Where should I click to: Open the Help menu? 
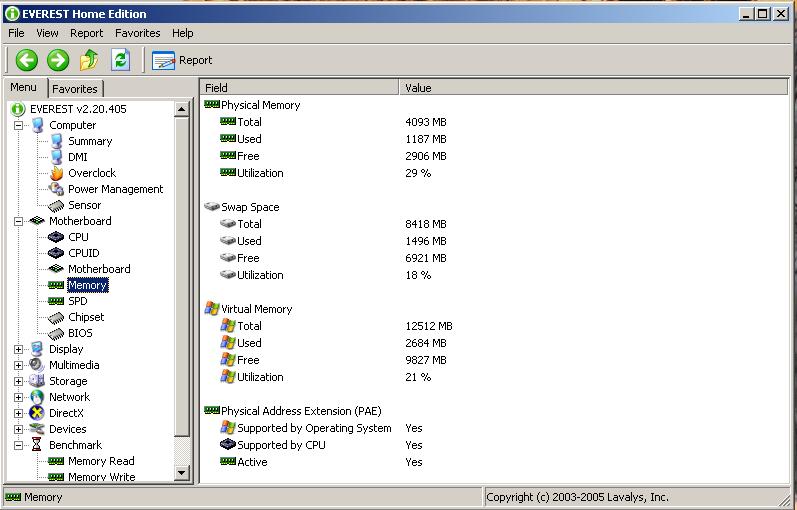coord(182,33)
